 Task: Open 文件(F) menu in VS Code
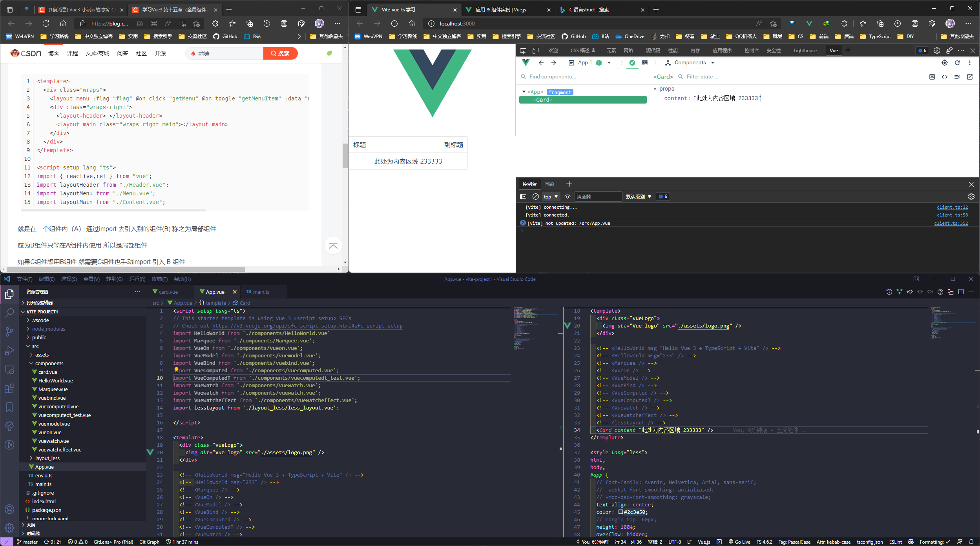(25, 279)
